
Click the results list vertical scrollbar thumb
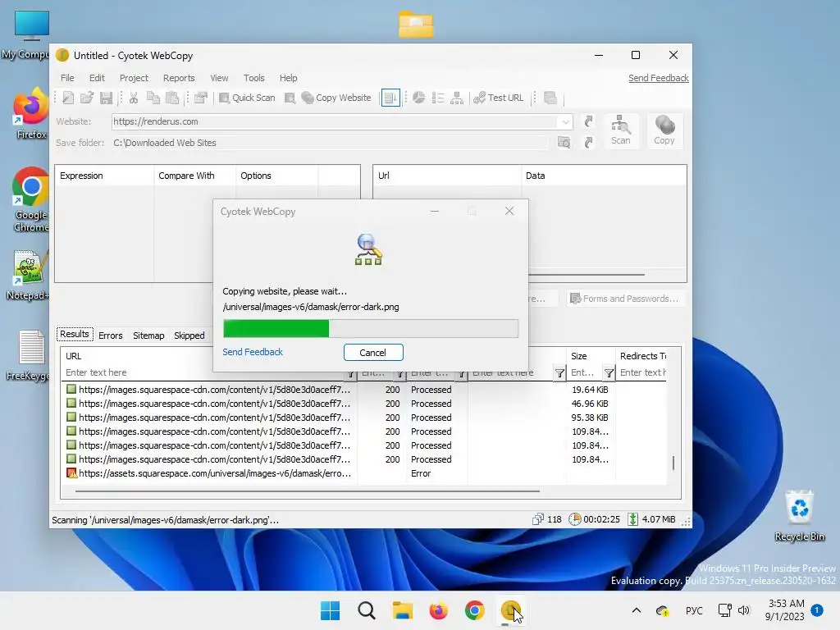point(673,463)
